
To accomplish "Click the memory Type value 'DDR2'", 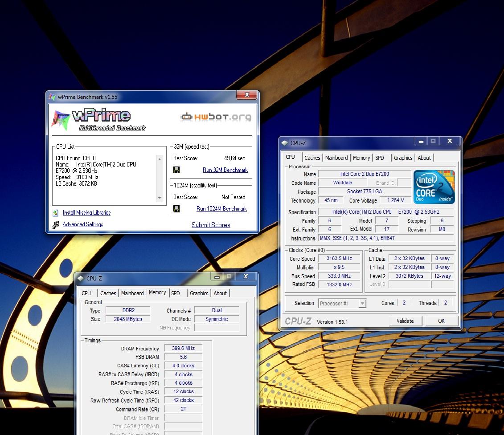I will [128, 310].
